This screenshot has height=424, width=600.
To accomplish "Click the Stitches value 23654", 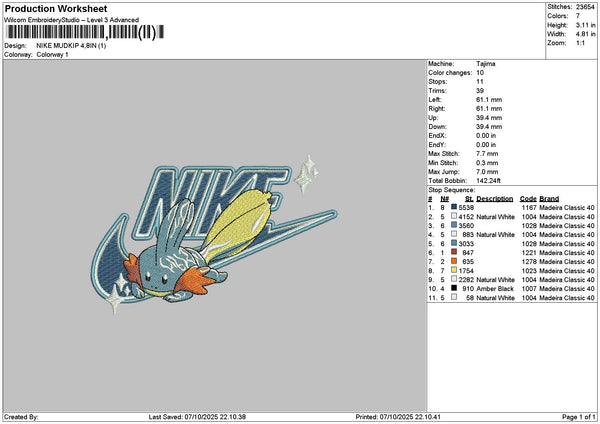I will point(585,7).
